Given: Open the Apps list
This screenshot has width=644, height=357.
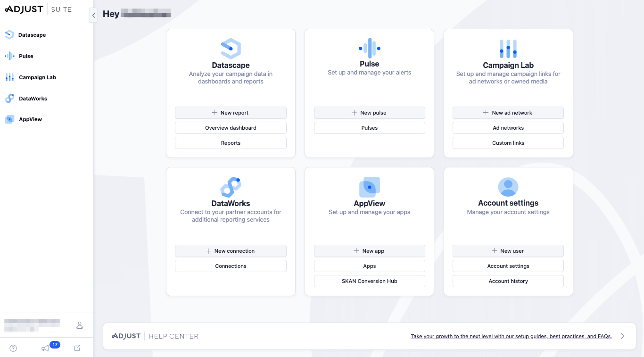Looking at the screenshot, I should [370, 266].
